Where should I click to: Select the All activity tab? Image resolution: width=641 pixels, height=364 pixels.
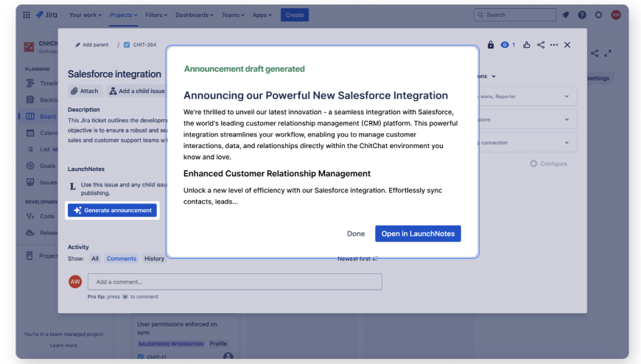(95, 259)
